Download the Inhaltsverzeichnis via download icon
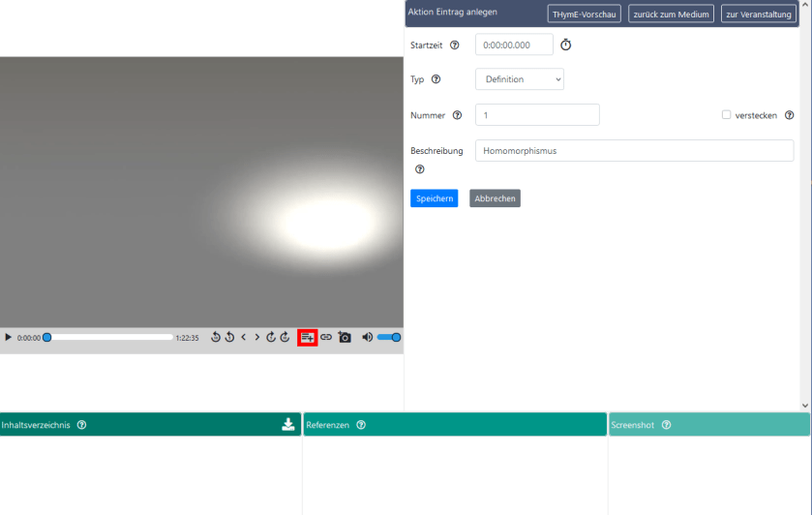Viewport: 812px width, 515px height. pos(288,425)
